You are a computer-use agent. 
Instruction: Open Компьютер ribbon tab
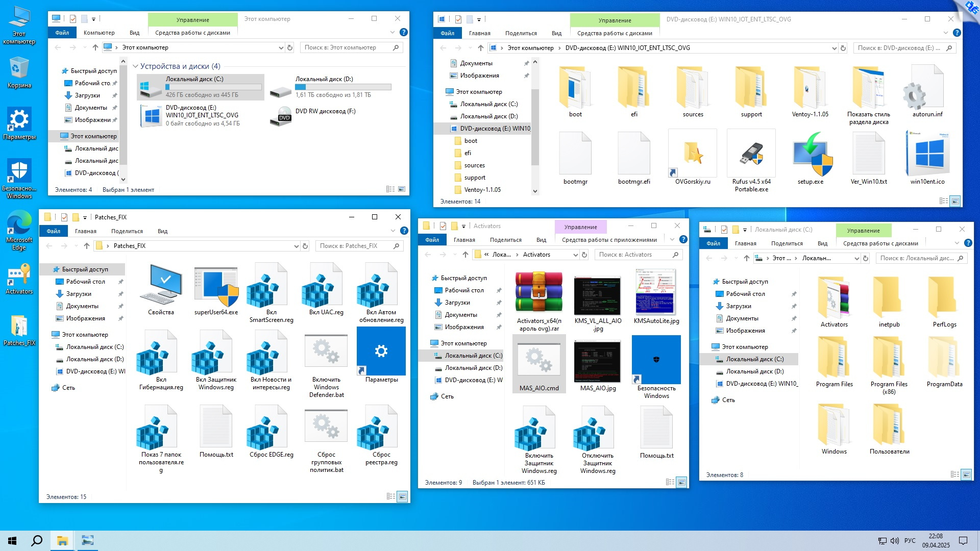pos(99,33)
